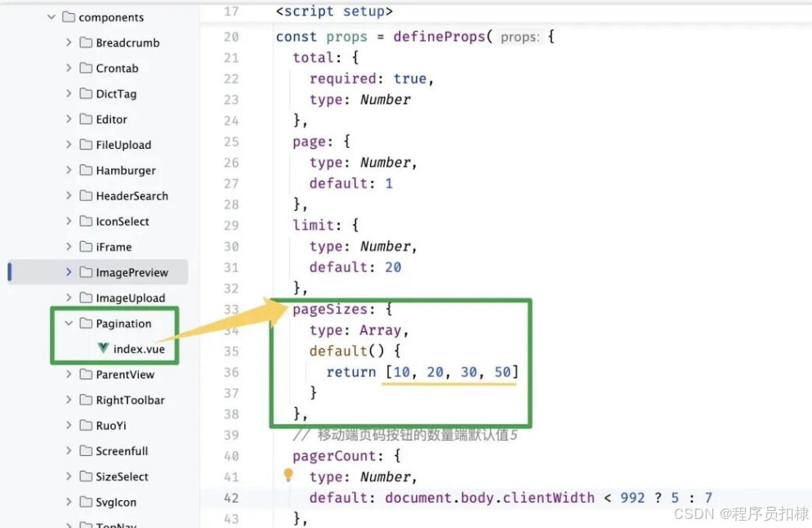Select the RightToolbar folder label

(130, 400)
